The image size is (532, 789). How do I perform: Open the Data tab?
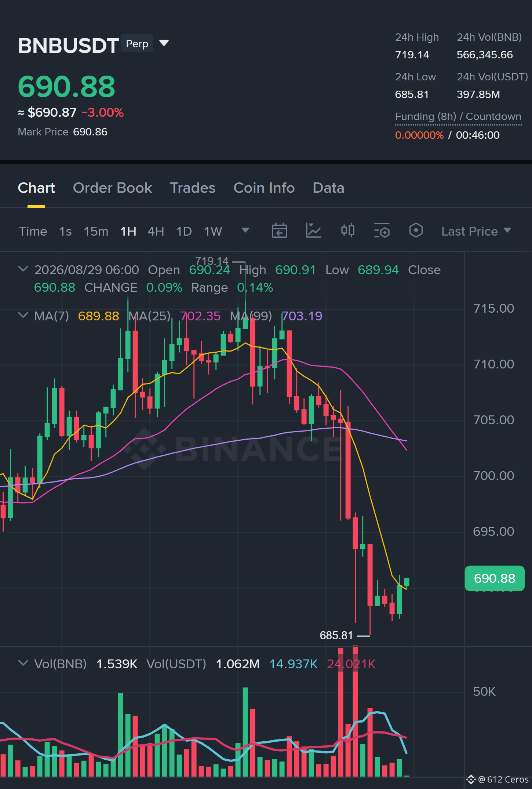(328, 188)
